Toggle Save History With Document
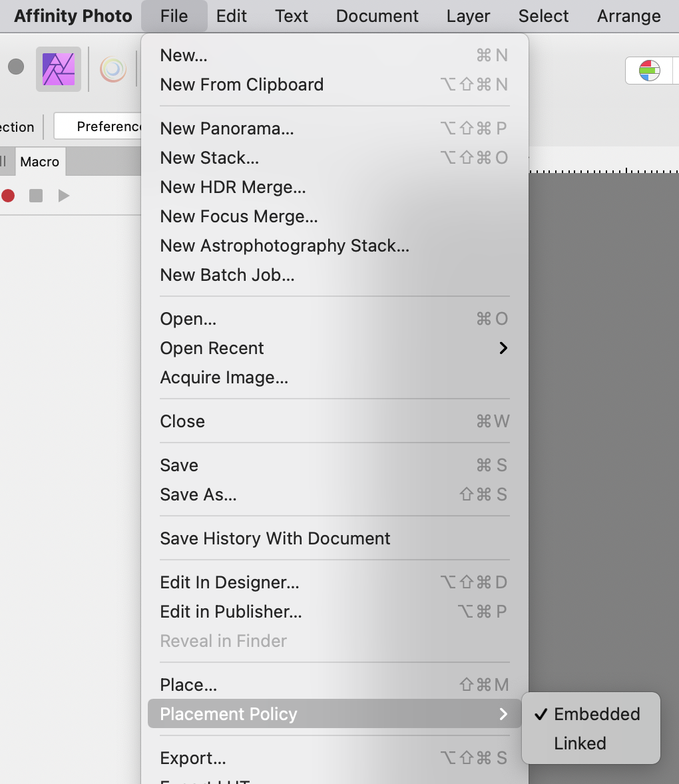The image size is (679, 784). point(275,538)
